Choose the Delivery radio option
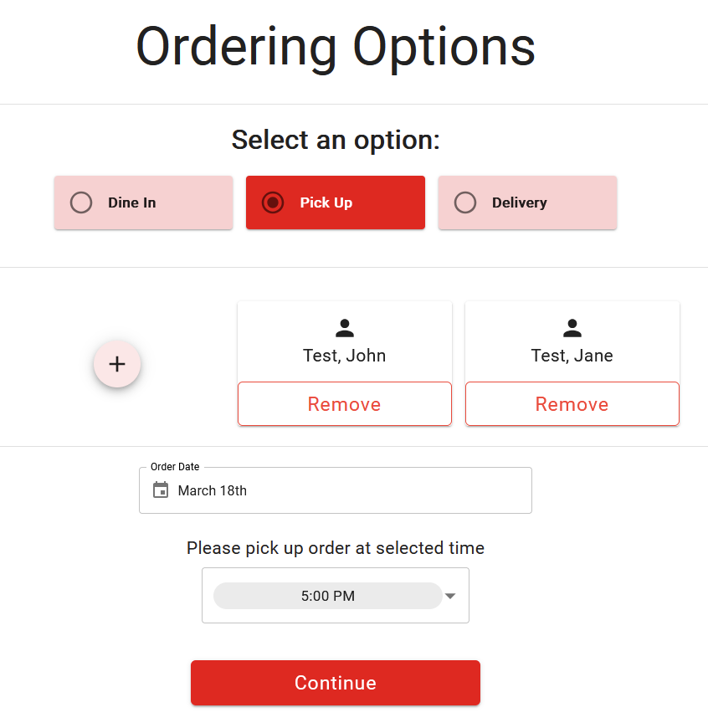 [x=465, y=203]
